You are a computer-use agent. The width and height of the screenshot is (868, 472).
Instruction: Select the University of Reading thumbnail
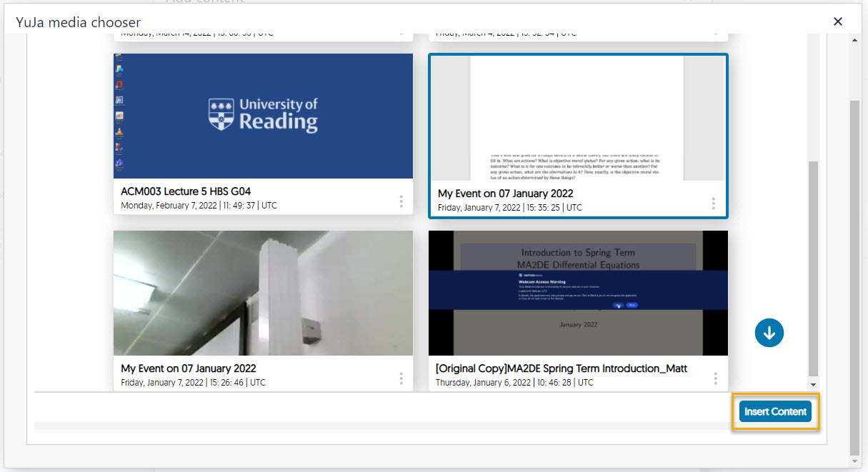point(263,116)
